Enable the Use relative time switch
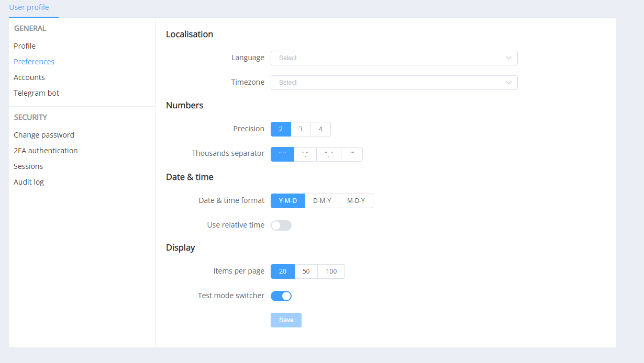The image size is (644, 363). [x=281, y=225]
